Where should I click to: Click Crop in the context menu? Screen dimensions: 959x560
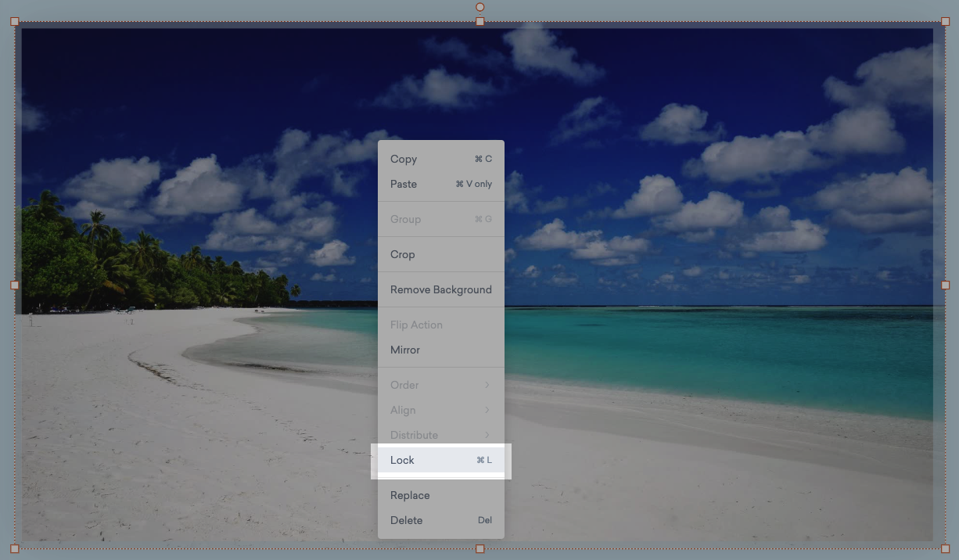tap(440, 254)
